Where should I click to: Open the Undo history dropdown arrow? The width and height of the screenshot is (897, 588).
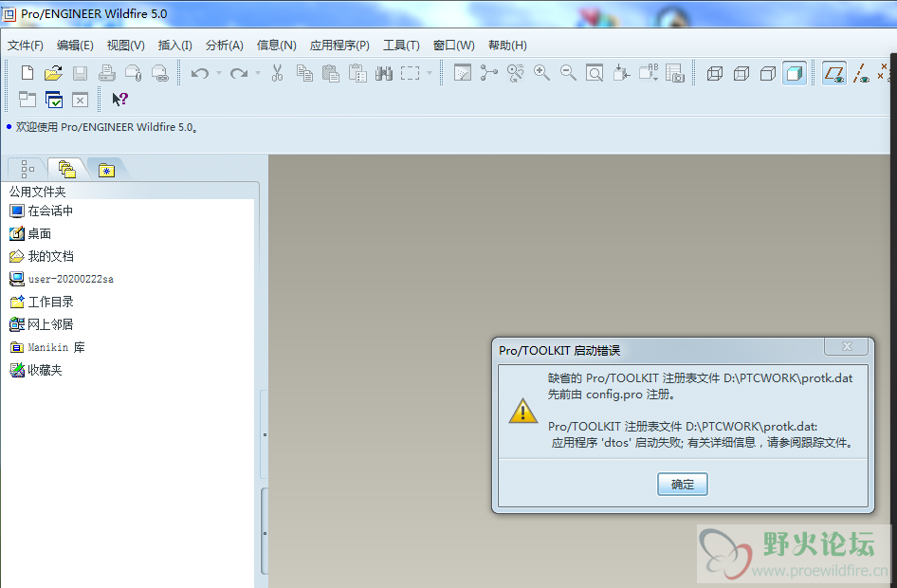click(x=219, y=73)
